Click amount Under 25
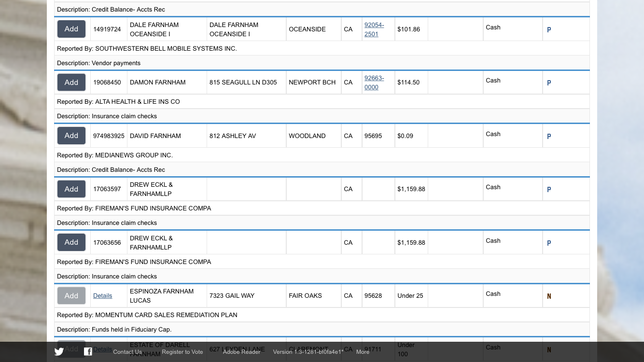 pos(410,296)
